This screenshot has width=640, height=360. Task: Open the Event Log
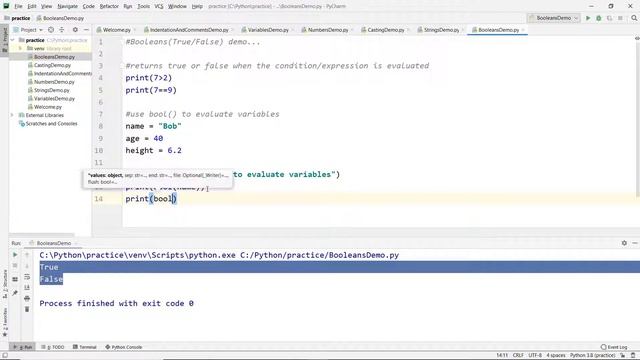(614, 347)
